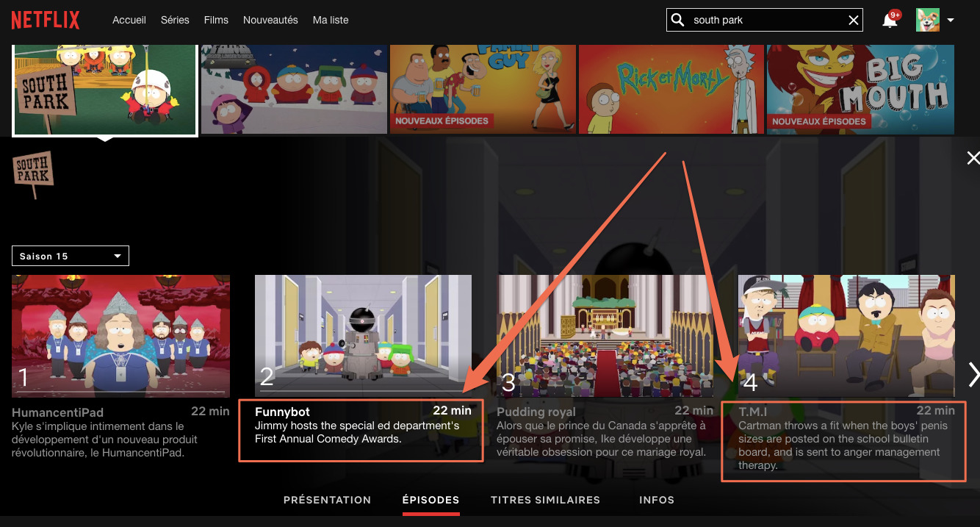Open Nouveautés in the top navigation
980x527 pixels.
coord(270,20)
